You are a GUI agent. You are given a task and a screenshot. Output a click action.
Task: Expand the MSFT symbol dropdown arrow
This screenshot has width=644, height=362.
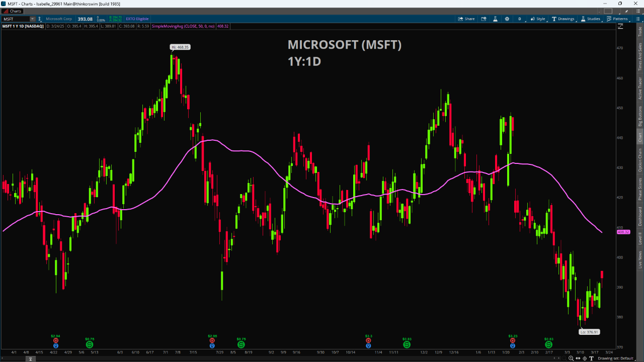pos(33,19)
